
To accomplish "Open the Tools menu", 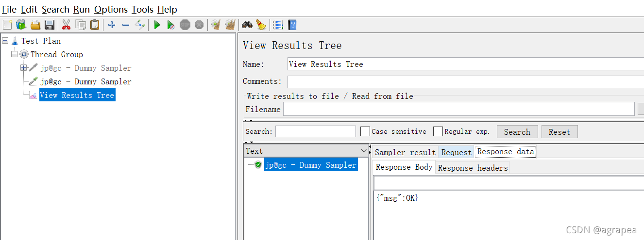I will click(142, 9).
